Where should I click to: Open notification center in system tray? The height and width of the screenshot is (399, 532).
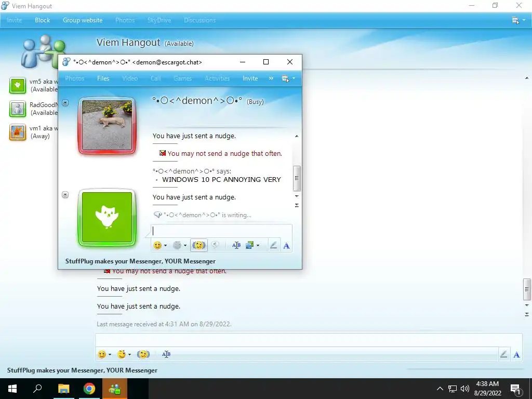[516, 389]
